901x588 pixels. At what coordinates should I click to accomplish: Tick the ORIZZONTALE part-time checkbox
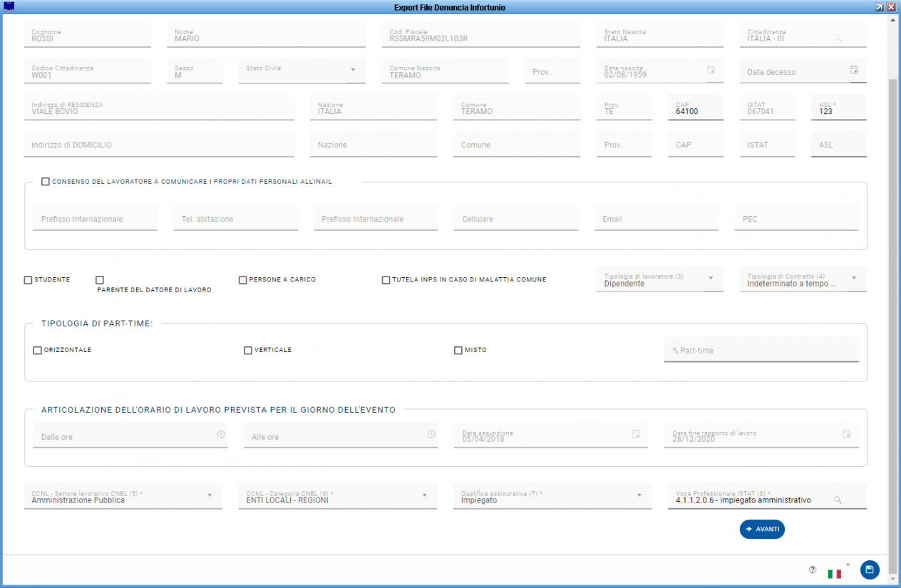38,351
